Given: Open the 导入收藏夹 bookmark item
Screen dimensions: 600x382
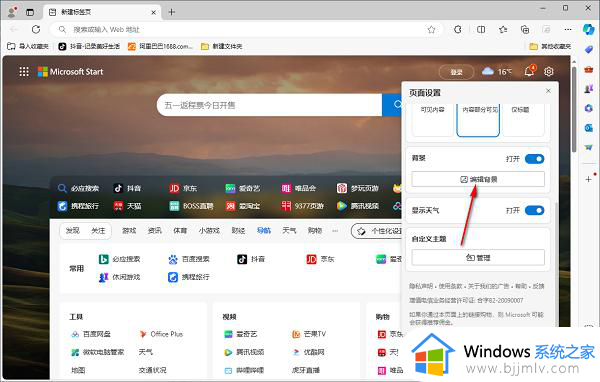Looking at the screenshot, I should [x=28, y=46].
